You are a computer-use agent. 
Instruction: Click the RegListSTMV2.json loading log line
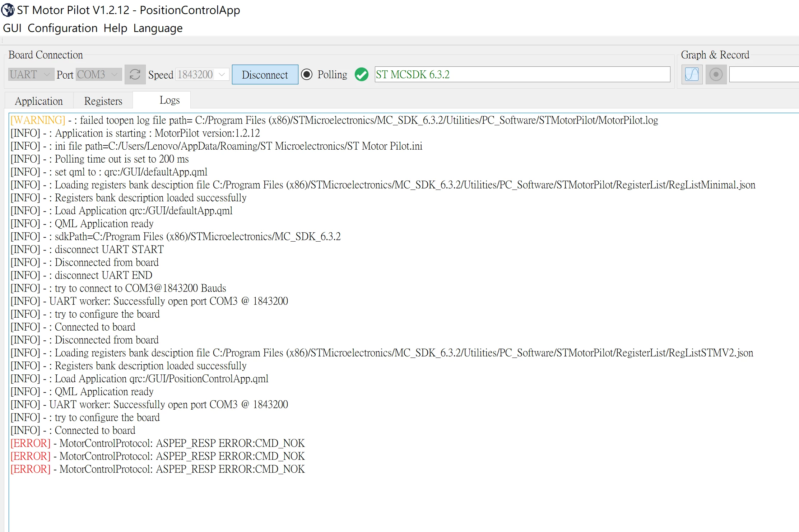pos(382,353)
